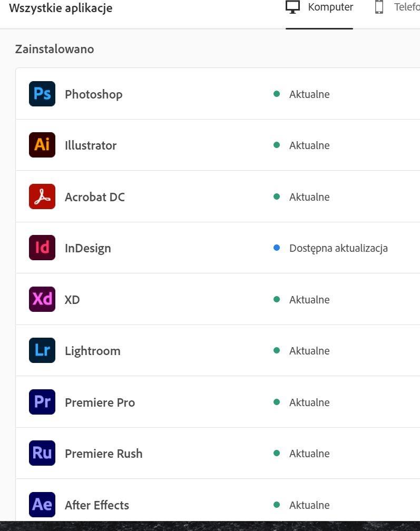Image resolution: width=420 pixels, height=531 pixels.
Task: Click the Wszystkie aplikacje heading
Action: click(x=61, y=8)
